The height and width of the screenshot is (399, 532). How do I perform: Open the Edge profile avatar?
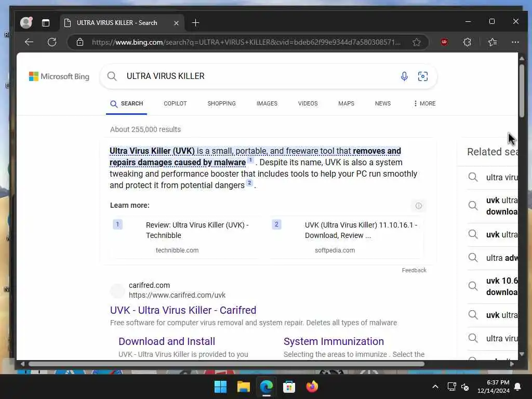(x=26, y=23)
